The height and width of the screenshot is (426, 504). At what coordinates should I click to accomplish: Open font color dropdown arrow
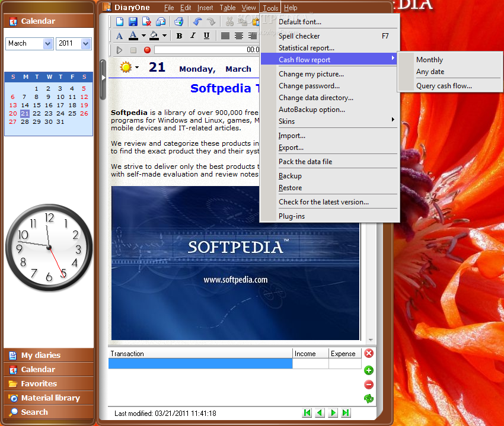(x=143, y=36)
